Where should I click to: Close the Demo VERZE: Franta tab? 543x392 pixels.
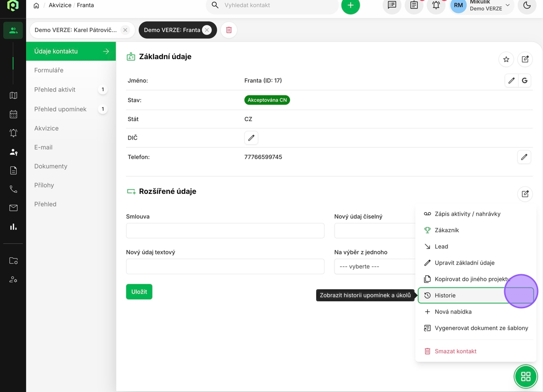pyautogui.click(x=207, y=30)
